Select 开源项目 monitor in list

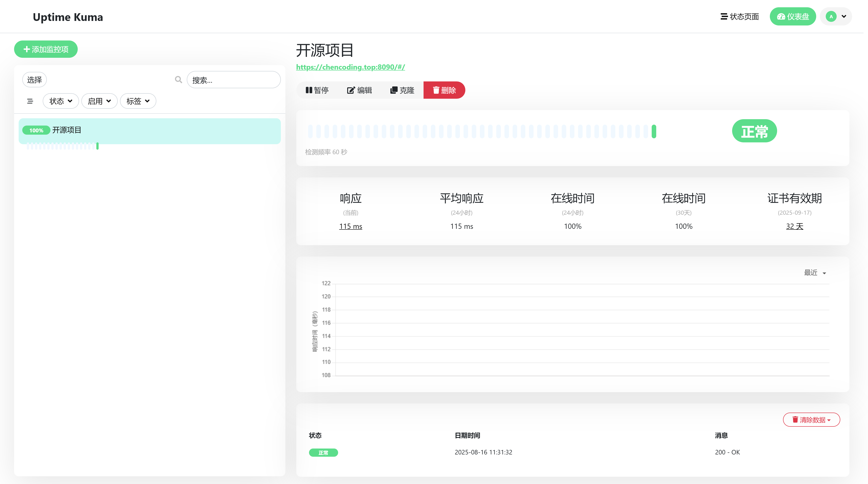(x=150, y=131)
